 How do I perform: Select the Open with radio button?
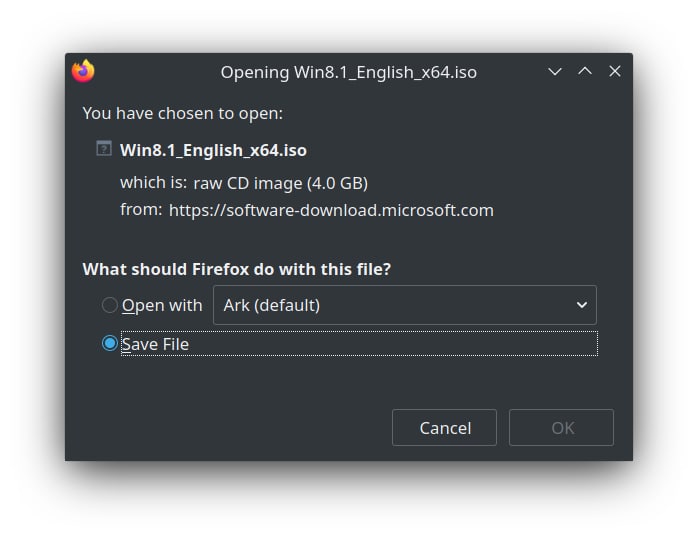tap(110, 305)
